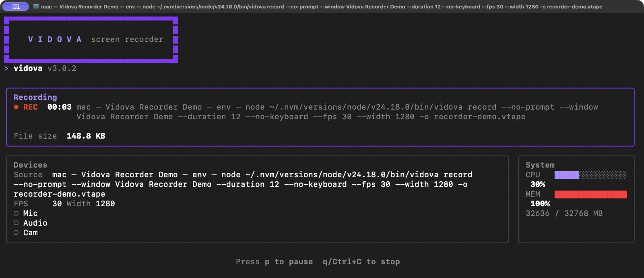The image size is (644, 278).
Task: Click the window title text in title bar
Action: [322, 6]
